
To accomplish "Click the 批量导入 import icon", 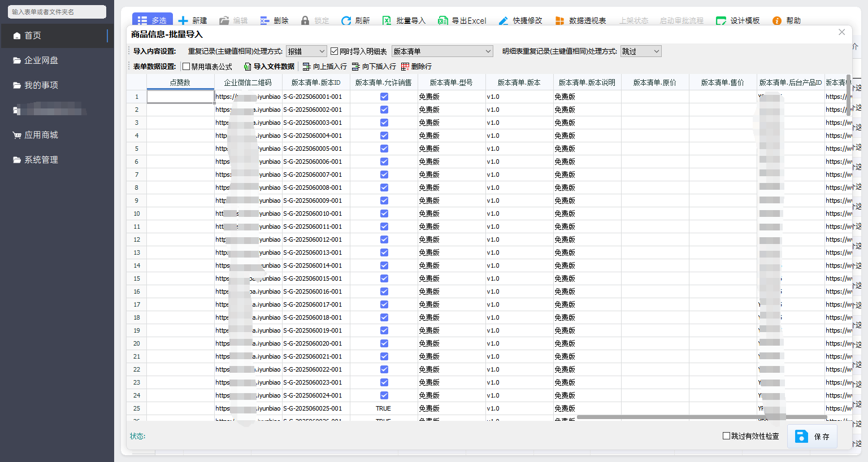I will coord(387,21).
